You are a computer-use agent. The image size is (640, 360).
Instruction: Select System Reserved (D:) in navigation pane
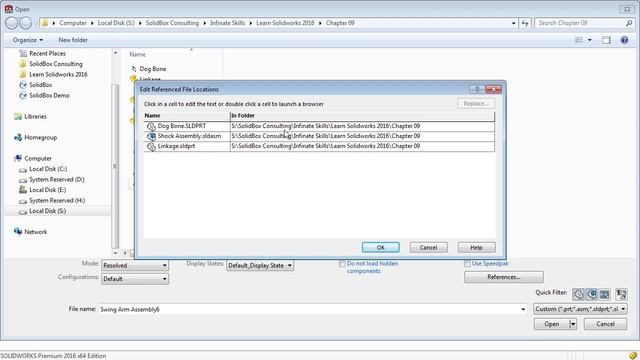pyautogui.click(x=56, y=180)
